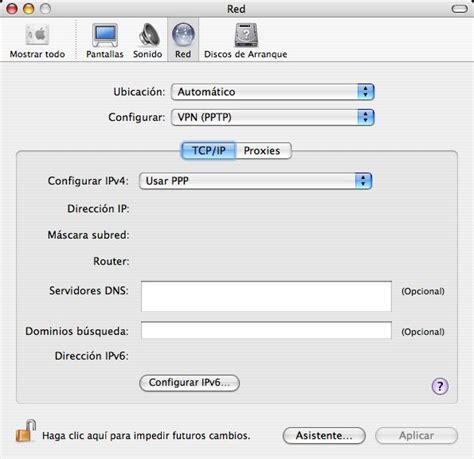The width and height of the screenshot is (474, 459).
Task: Click the 'Dirección IP:' label
Action: coord(98,209)
